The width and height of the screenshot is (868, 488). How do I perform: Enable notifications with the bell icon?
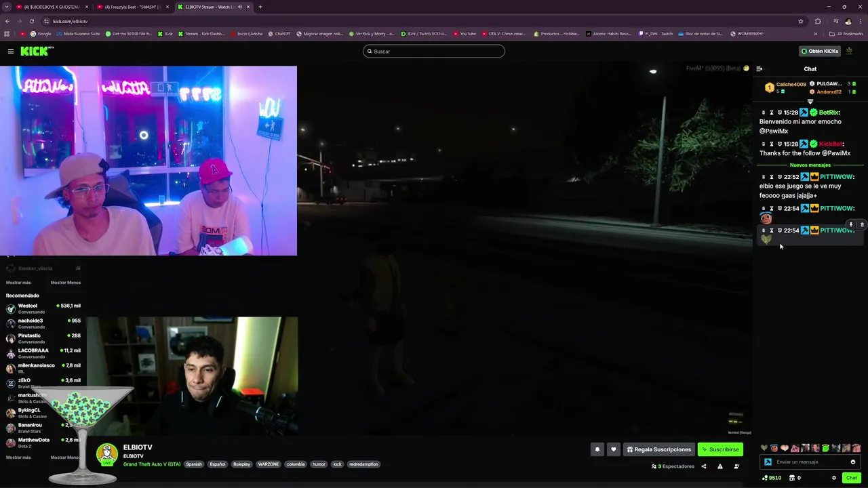[x=597, y=449]
